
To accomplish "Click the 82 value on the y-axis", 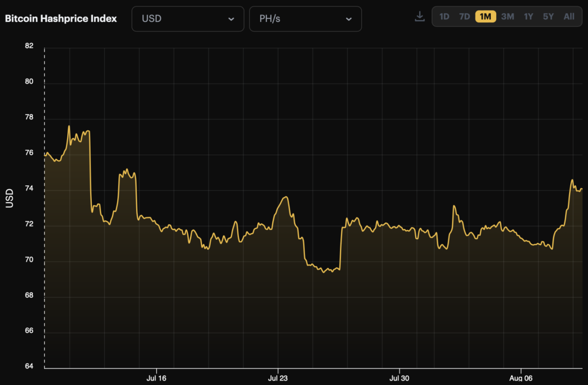I will click(29, 46).
